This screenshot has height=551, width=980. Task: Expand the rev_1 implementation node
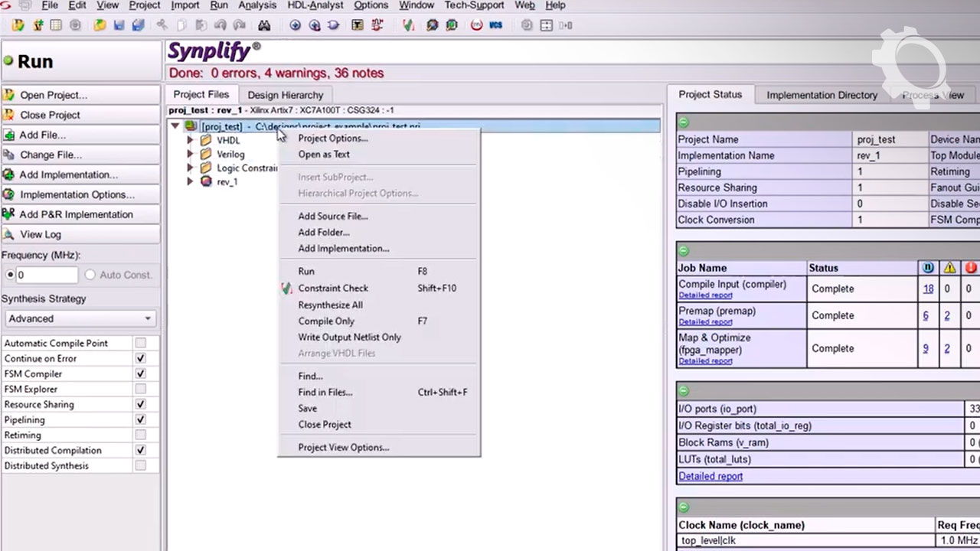pyautogui.click(x=190, y=182)
